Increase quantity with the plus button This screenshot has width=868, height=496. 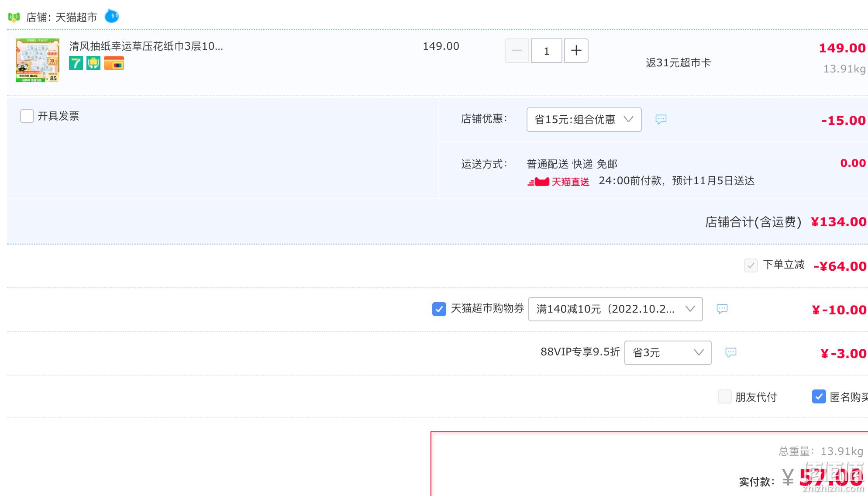click(576, 51)
